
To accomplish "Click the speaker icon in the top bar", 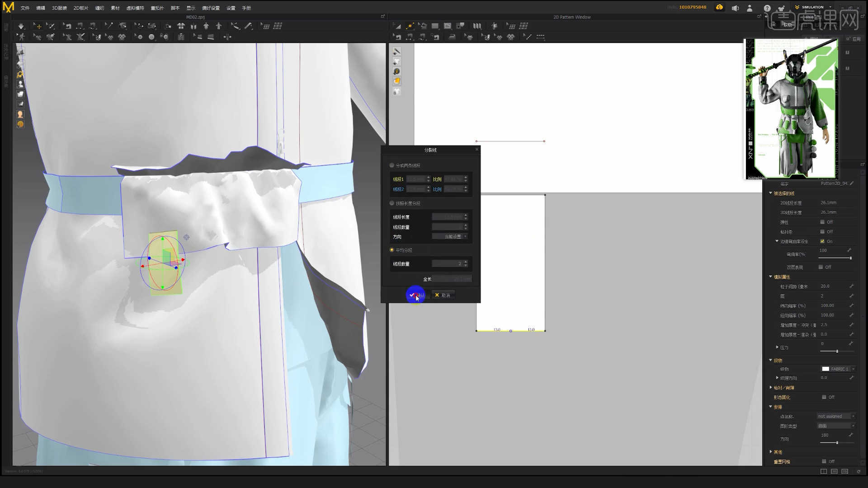I will click(735, 8).
